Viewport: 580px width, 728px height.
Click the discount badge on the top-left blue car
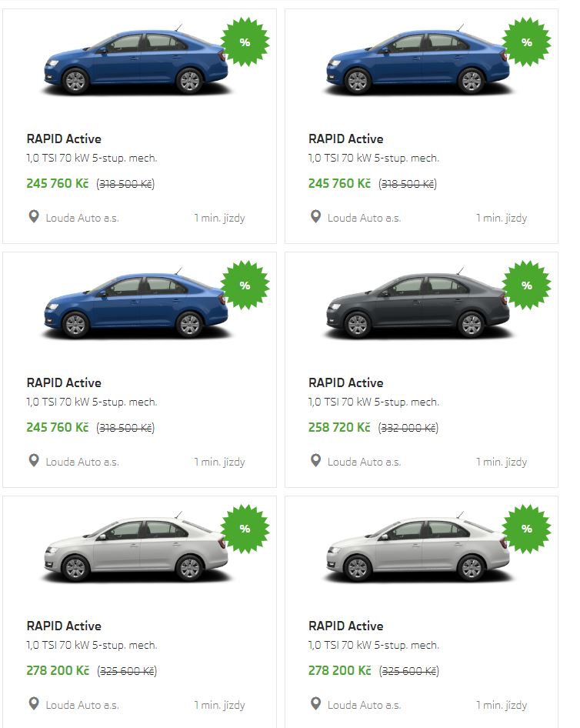tap(245, 42)
